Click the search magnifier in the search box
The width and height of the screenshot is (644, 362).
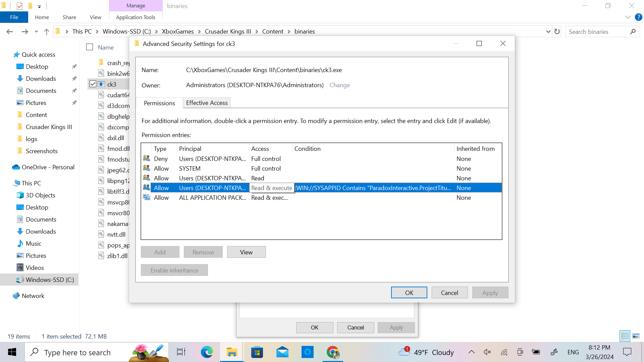click(x=633, y=31)
